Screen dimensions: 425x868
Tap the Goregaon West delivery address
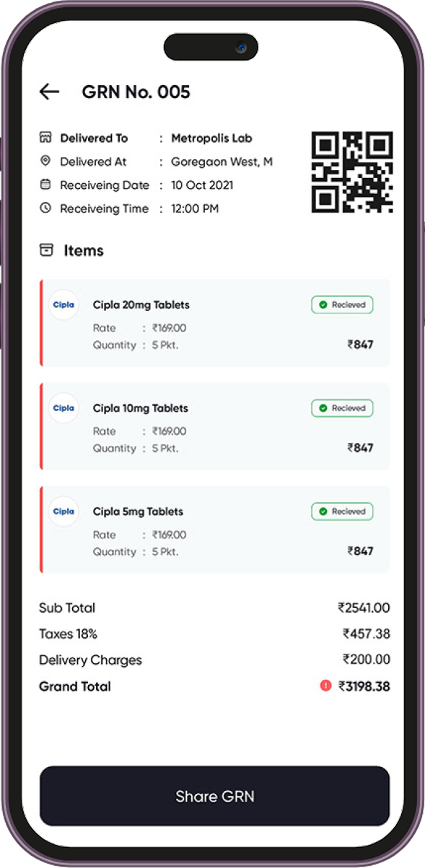point(222,162)
